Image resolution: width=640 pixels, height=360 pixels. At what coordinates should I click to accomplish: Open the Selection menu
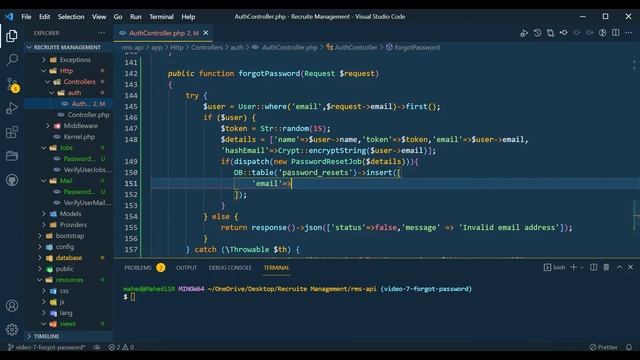click(x=71, y=17)
